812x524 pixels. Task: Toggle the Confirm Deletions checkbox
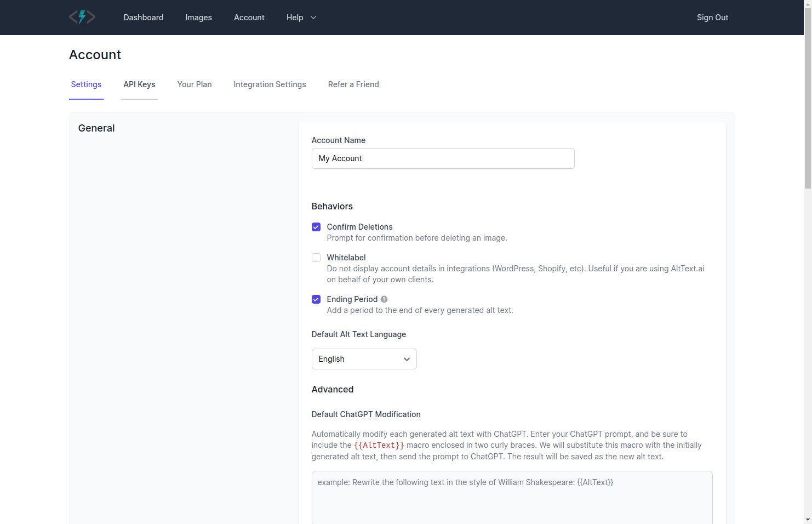(316, 227)
